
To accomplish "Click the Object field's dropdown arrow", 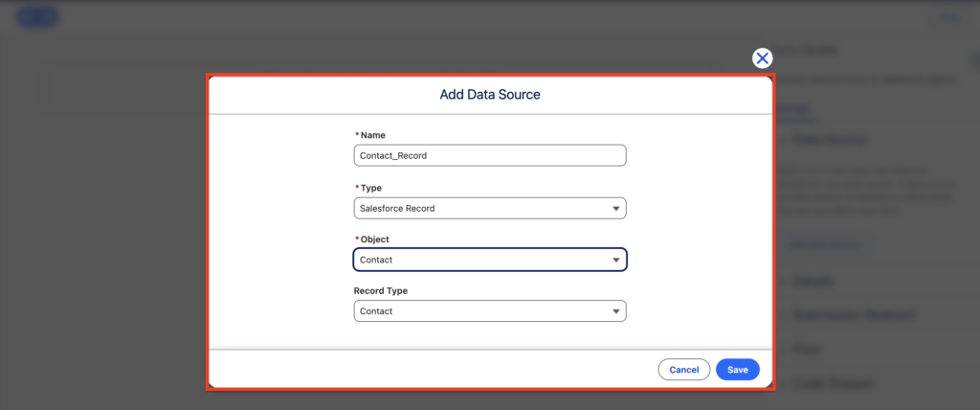I will 615,260.
